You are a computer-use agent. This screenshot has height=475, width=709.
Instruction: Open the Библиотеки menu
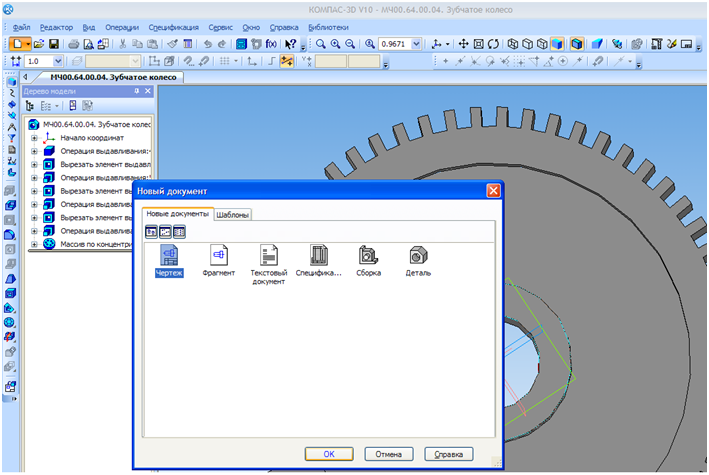(328, 27)
